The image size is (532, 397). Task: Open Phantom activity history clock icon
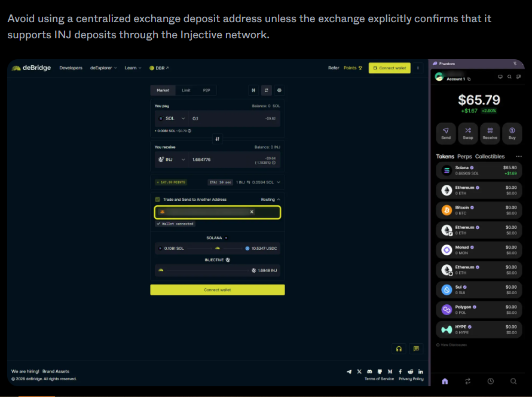(491, 381)
